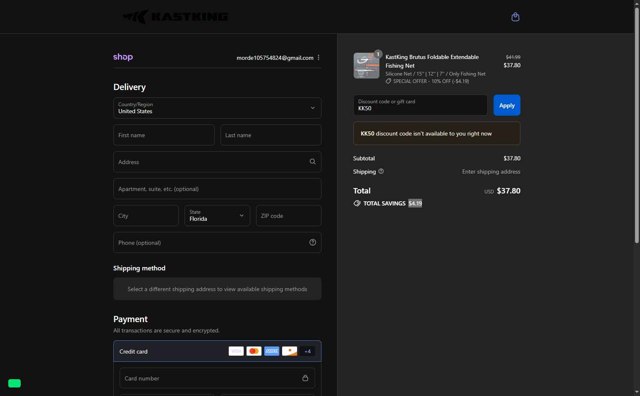Click the TOTAL SAVINGS label
Image resolution: width=640 pixels, height=396 pixels.
[x=384, y=203]
